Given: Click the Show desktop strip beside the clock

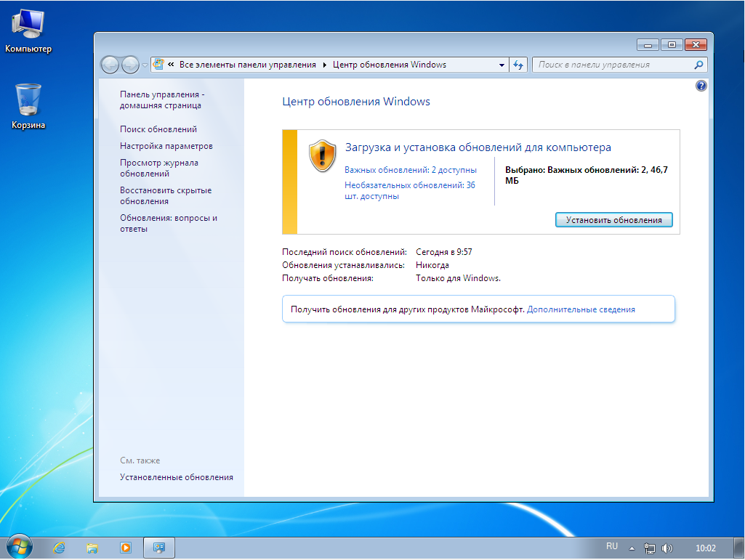Looking at the screenshot, I should click(x=739, y=548).
